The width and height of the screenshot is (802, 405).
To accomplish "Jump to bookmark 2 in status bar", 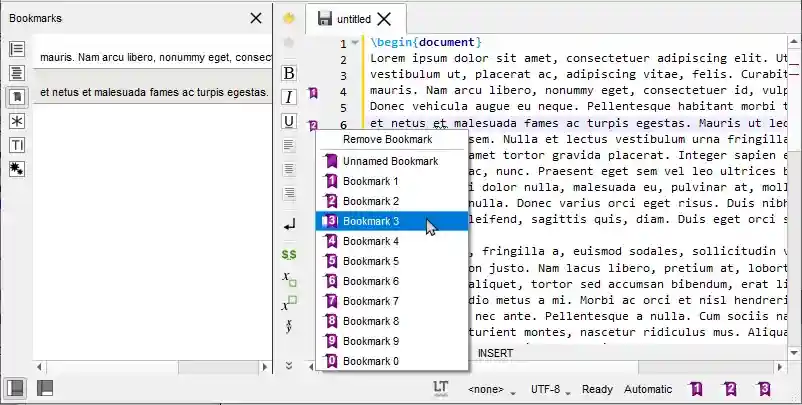I will 730,389.
